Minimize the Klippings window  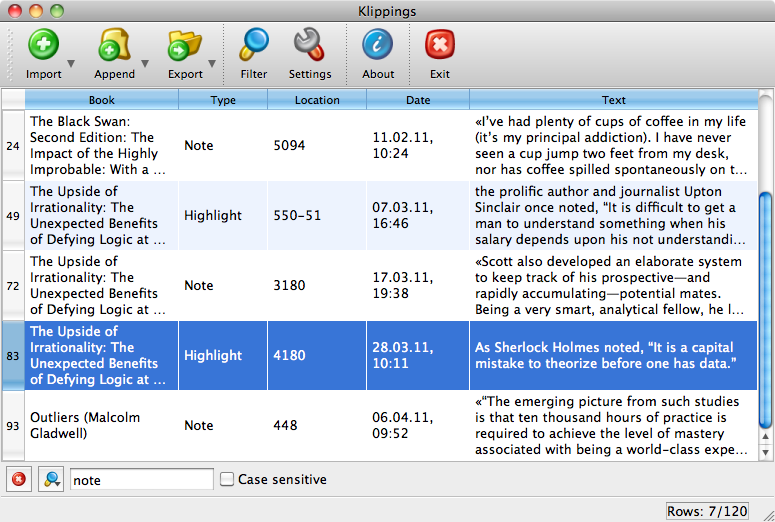coord(36,11)
